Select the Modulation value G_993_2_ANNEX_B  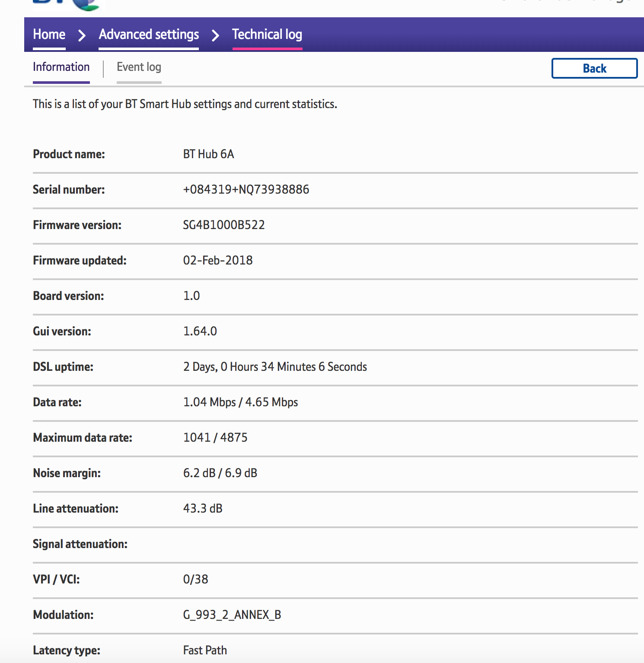coord(232,615)
